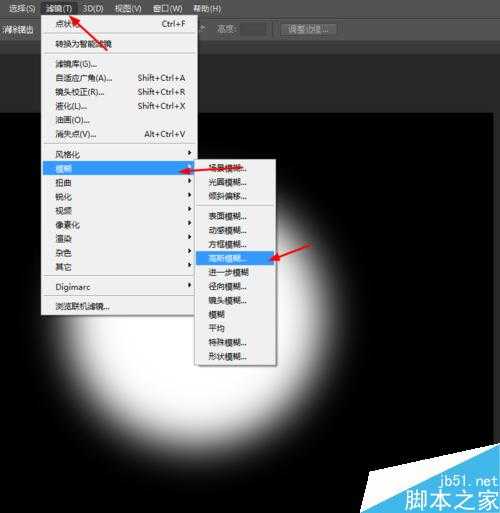This screenshot has width=500, height=513.
Task: Select 镜头模糊... lens blur in the submenu
Action: (x=235, y=300)
